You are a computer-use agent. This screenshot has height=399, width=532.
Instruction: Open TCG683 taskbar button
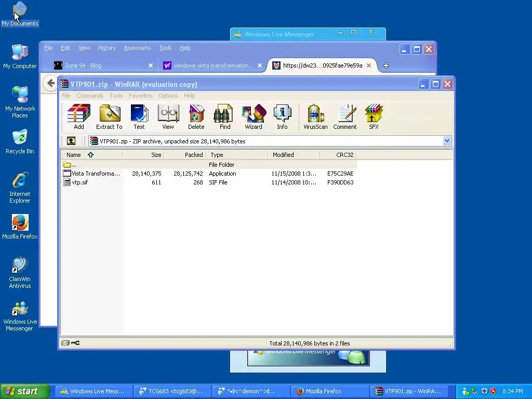coord(171,391)
